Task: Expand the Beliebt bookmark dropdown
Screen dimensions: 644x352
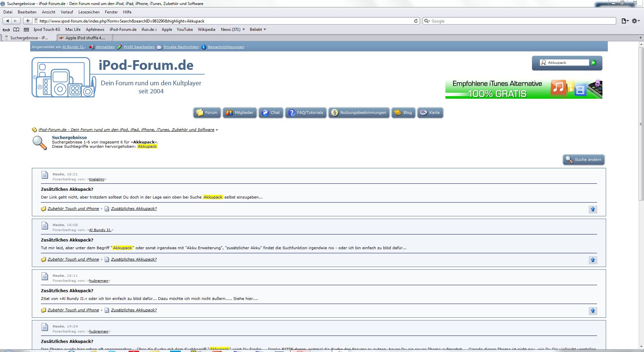Action: pos(258,30)
